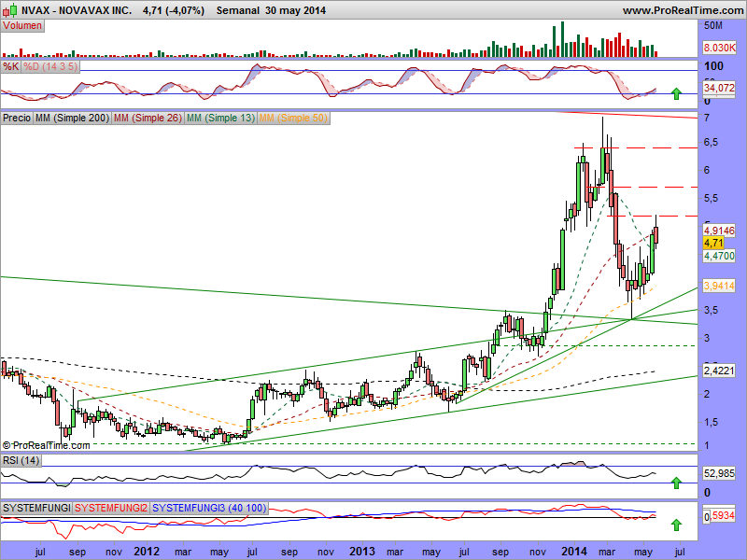Viewport: 747px width, 560px height.
Task: Click the 2014 year label on time axis
Action: 575,552
